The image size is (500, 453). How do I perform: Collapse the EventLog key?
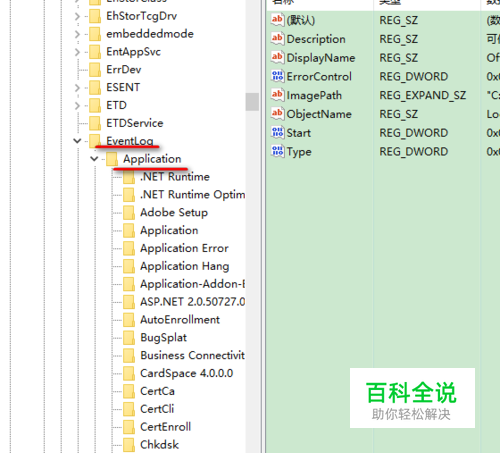77,141
